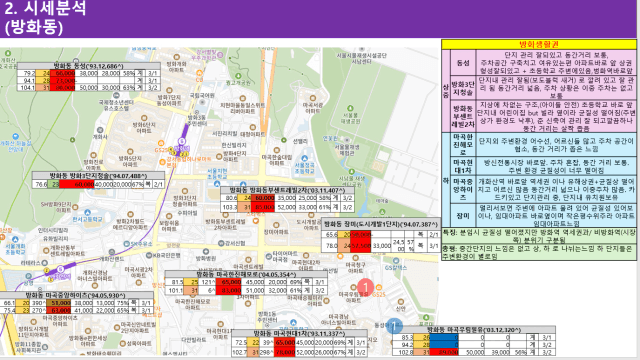
Task: Click the 개화산역 line 5 subway icon
Action: [60, 269]
